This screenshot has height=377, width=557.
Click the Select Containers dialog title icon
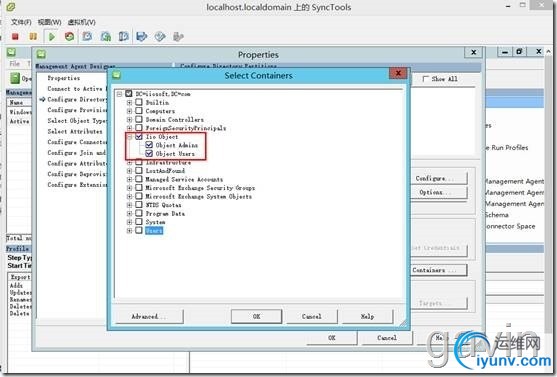click(117, 75)
